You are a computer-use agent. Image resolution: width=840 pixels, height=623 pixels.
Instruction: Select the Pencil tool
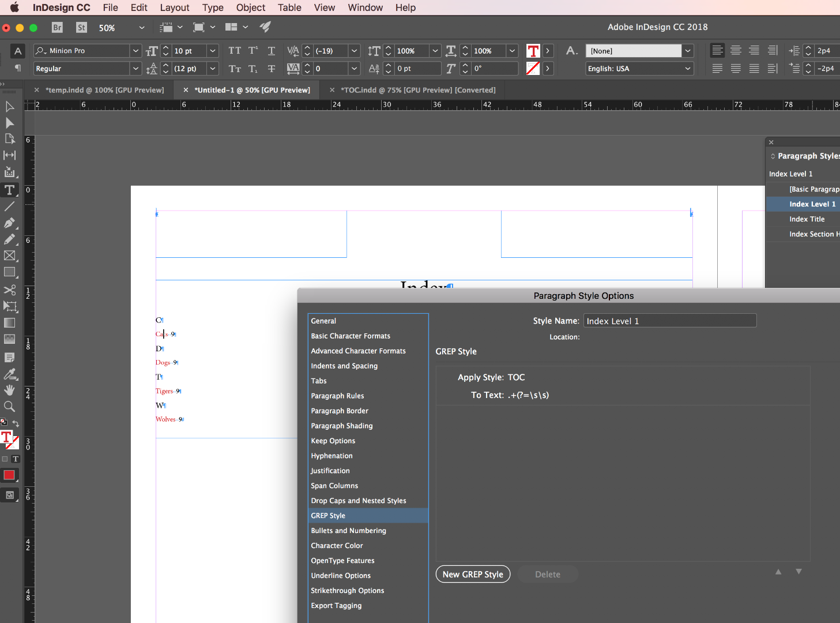point(10,239)
